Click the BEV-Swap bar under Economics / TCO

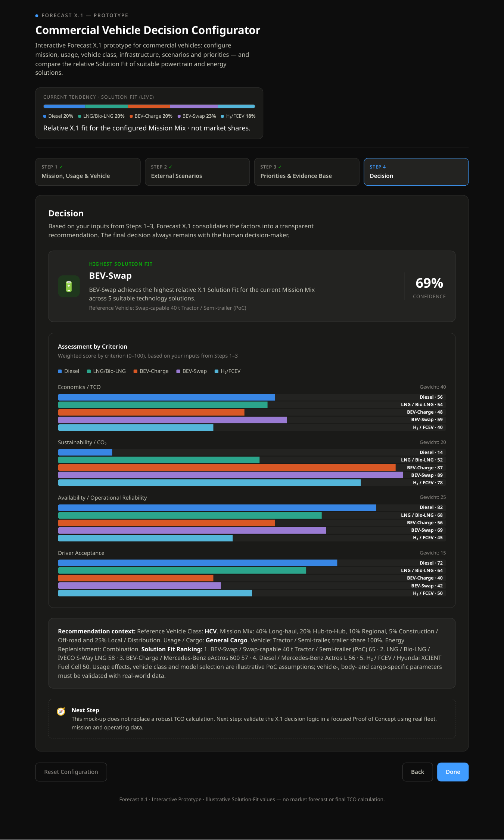click(172, 420)
